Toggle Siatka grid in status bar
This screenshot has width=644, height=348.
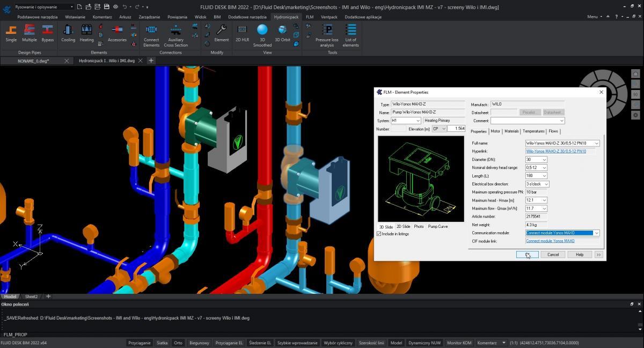click(162, 343)
